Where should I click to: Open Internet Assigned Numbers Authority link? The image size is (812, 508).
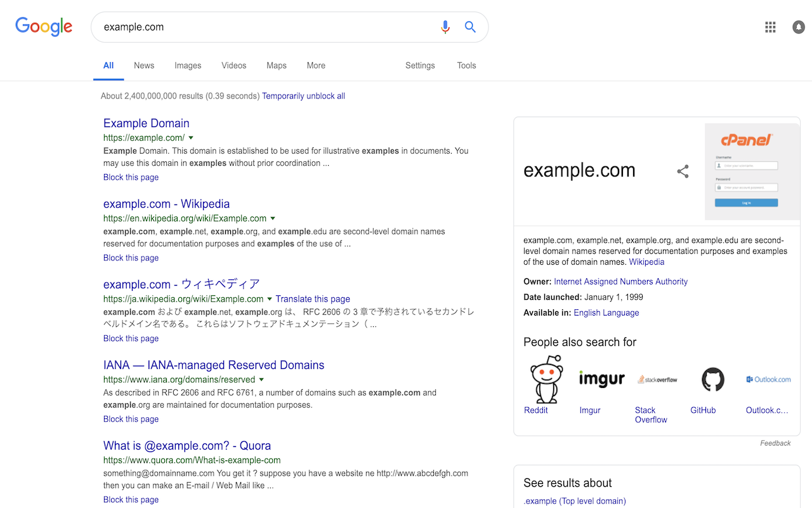[621, 282]
